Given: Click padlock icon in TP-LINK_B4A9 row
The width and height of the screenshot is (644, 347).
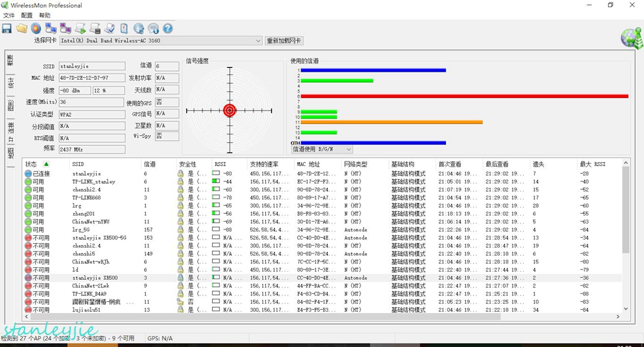Looking at the screenshot, I should [x=180, y=294].
